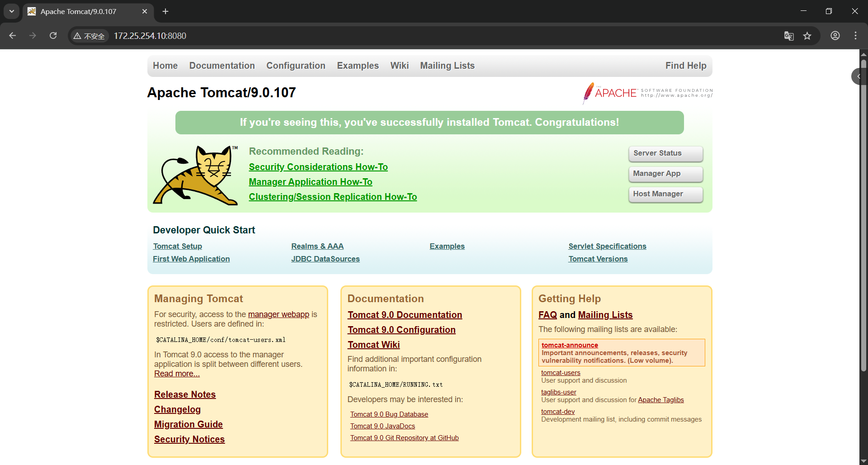Open Tomcat 9.0 JavaDocs link
868x465 pixels.
[x=382, y=426]
